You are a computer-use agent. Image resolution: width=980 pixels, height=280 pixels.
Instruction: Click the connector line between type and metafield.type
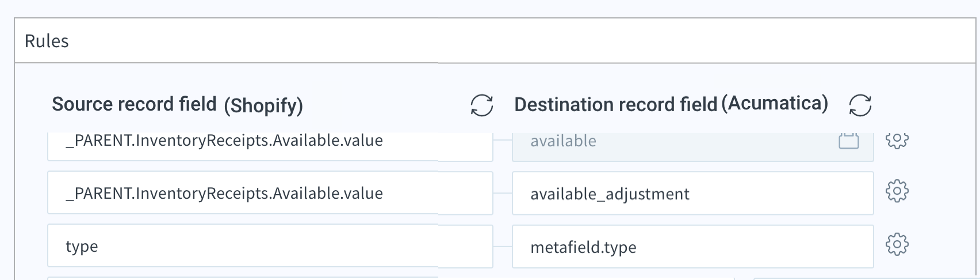(x=502, y=247)
